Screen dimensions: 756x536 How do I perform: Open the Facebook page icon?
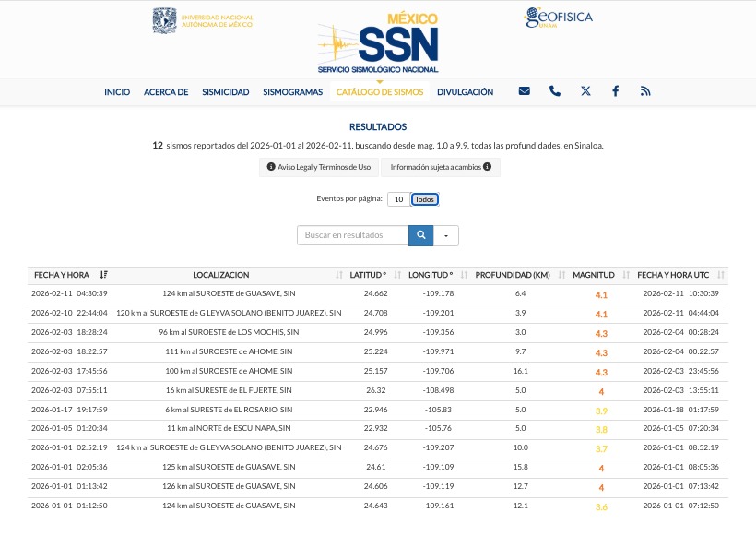pos(615,91)
